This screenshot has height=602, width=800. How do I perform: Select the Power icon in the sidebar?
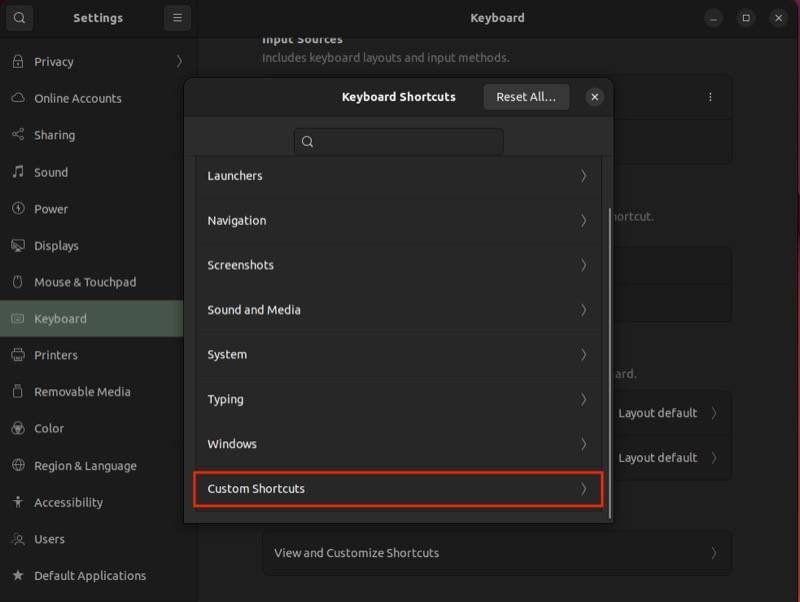[17, 208]
